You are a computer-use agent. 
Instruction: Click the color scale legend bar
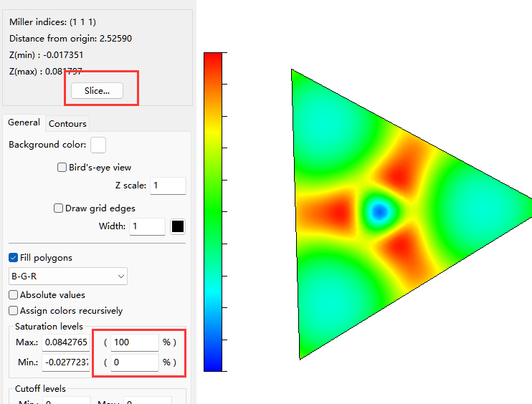click(x=213, y=212)
